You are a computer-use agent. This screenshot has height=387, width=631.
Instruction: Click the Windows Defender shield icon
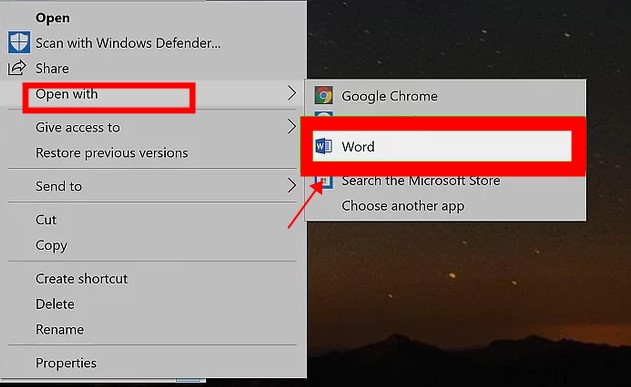19,42
